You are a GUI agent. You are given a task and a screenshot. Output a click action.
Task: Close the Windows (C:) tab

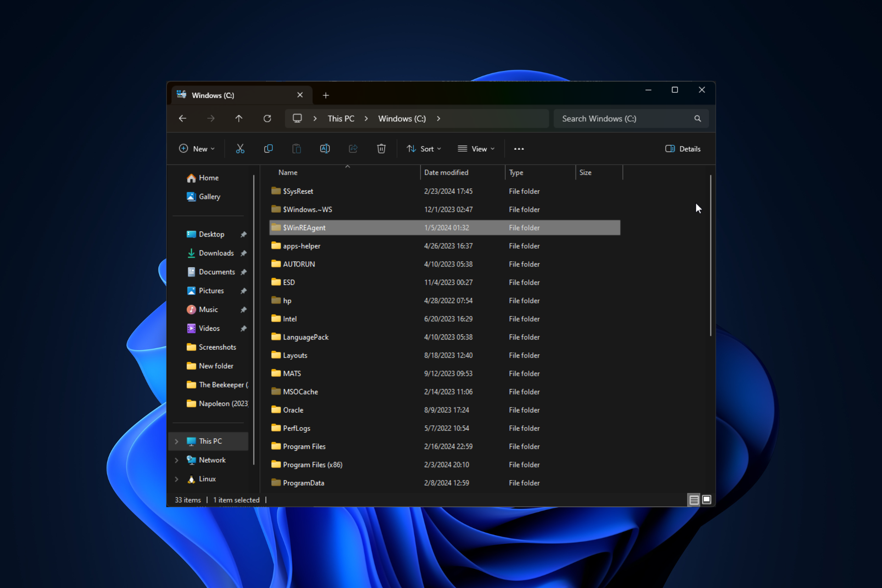(300, 95)
